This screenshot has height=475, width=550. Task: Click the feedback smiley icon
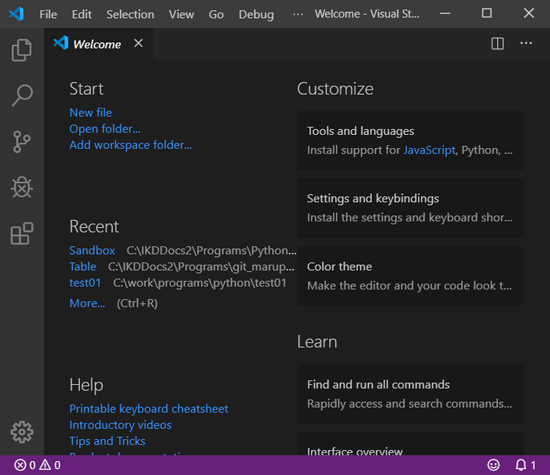point(494,465)
